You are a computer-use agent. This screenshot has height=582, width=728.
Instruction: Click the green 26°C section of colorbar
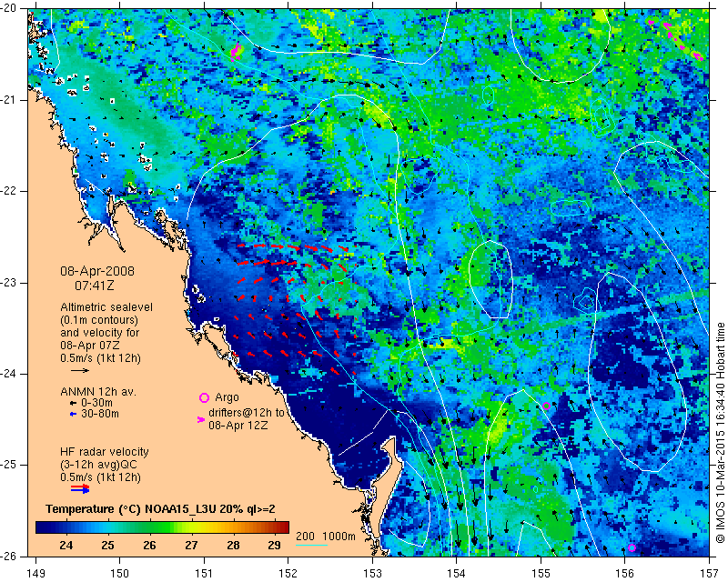click(149, 527)
